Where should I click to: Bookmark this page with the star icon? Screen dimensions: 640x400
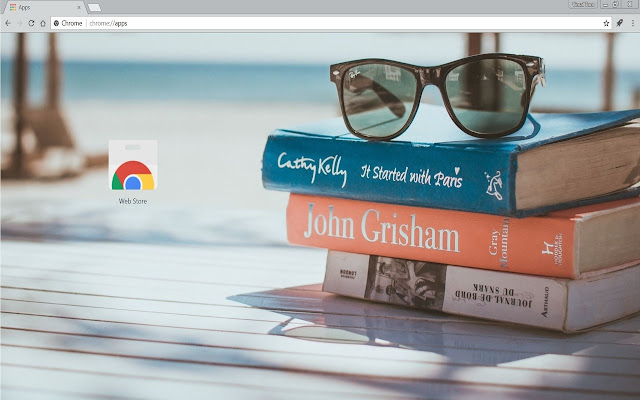(606, 23)
